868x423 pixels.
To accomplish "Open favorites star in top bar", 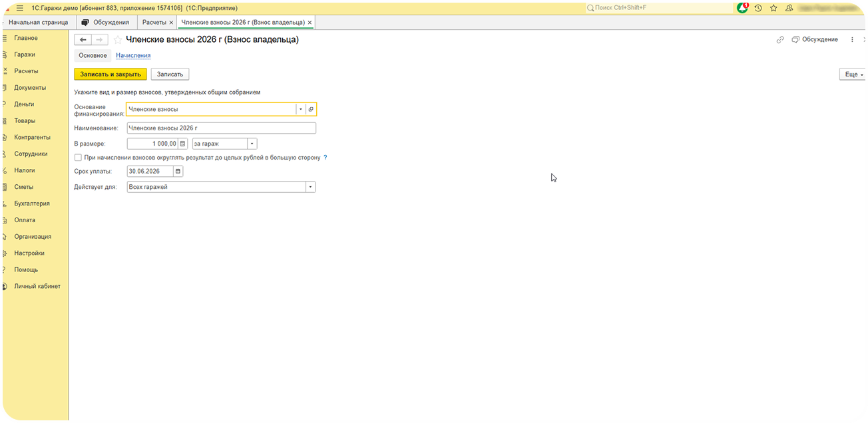I will (773, 8).
